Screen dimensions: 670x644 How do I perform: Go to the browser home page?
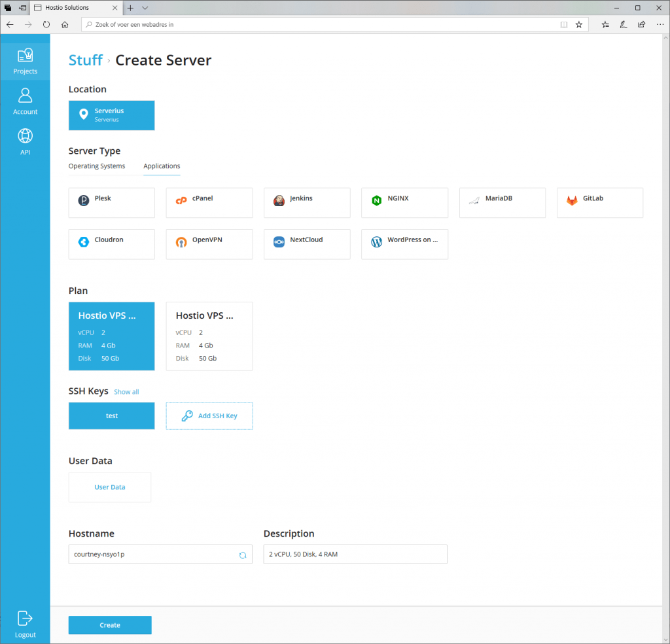pos(65,24)
